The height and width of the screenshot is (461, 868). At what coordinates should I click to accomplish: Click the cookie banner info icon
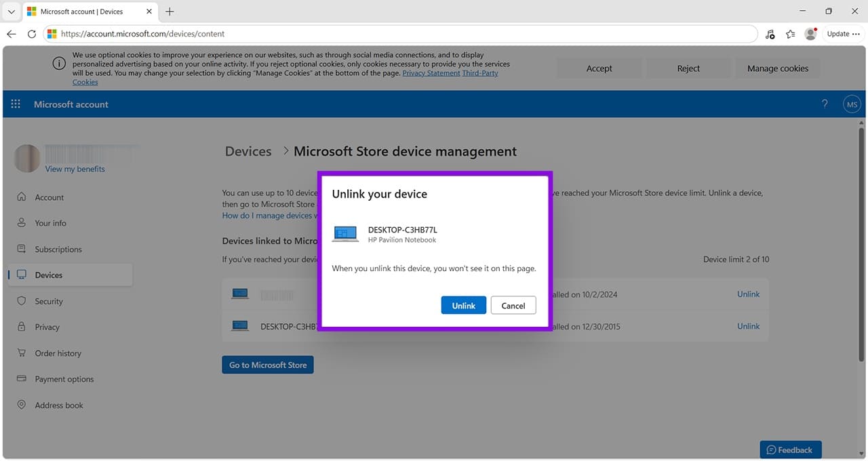(x=59, y=63)
